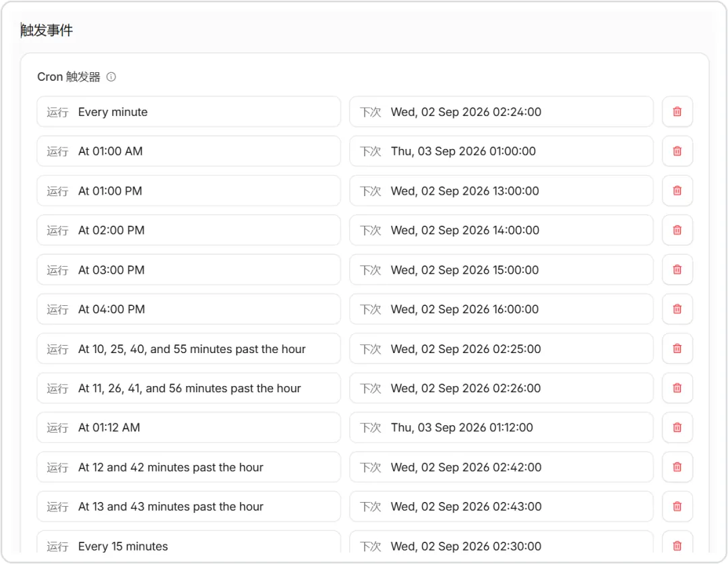The height and width of the screenshot is (564, 728).
Task: Delete the 13 and 43 minutes trigger
Action: coord(677,507)
